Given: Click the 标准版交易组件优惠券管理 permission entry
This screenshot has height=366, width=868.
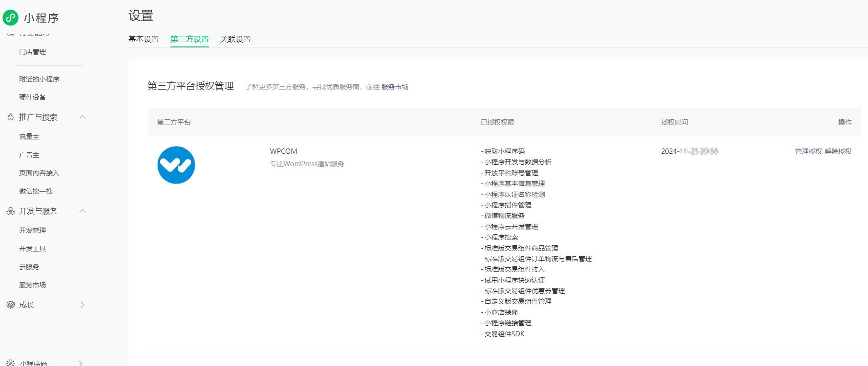Looking at the screenshot, I should tap(523, 291).
